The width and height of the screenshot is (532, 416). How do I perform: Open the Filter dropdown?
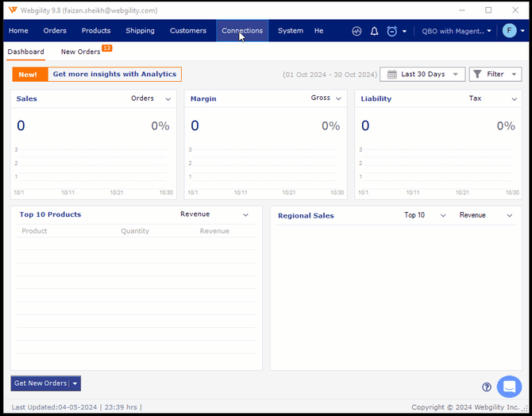click(495, 74)
